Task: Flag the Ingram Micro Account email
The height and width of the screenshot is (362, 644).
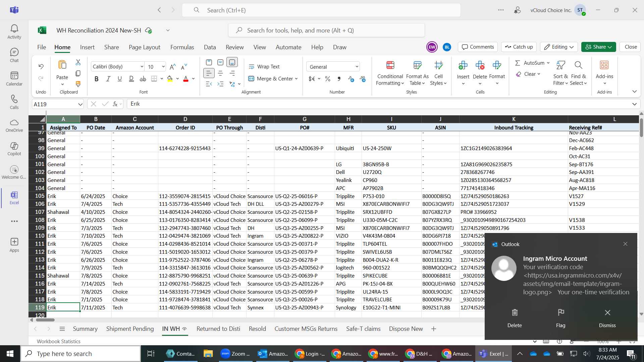Action: click(x=560, y=318)
